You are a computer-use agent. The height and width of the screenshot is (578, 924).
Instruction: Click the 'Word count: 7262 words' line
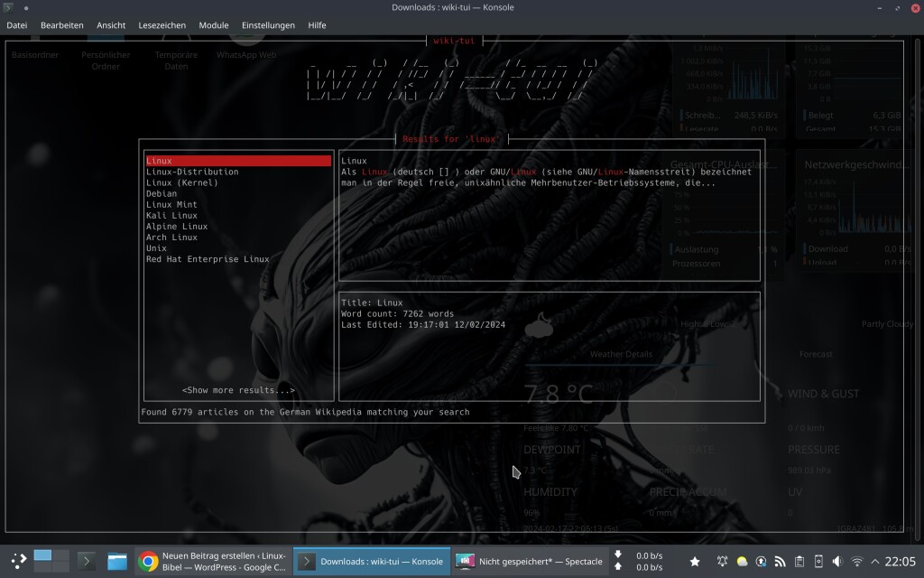click(x=397, y=313)
